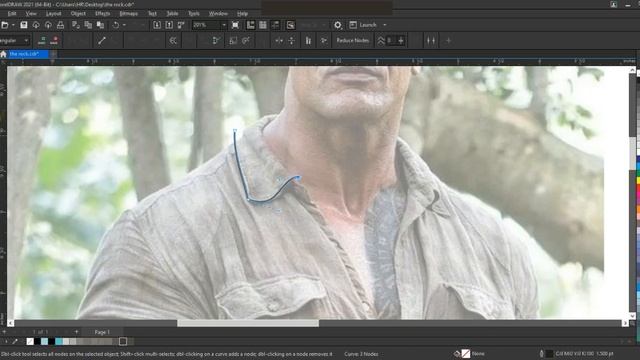Click the no-color swatch in document palette

[30, 341]
